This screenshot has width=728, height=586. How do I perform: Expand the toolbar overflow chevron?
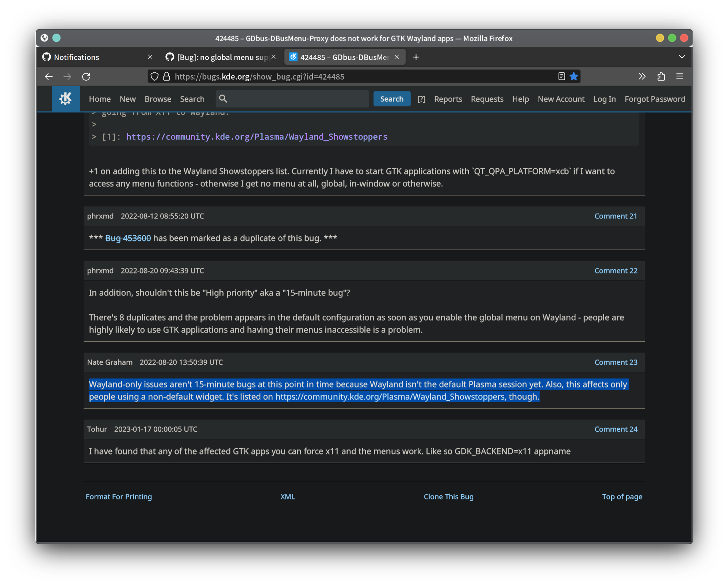point(642,76)
